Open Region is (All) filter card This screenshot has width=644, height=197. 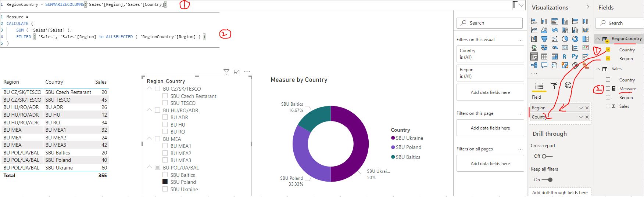pos(490,73)
